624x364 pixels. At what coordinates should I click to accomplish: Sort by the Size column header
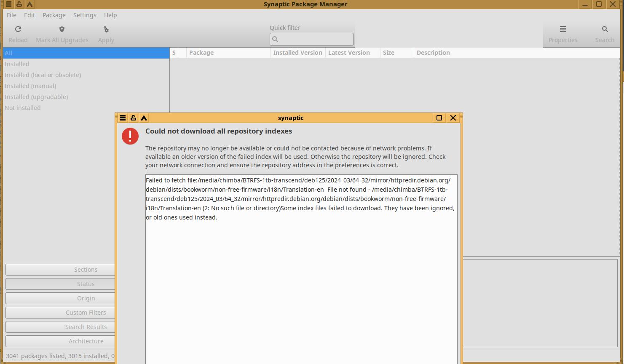(397, 53)
